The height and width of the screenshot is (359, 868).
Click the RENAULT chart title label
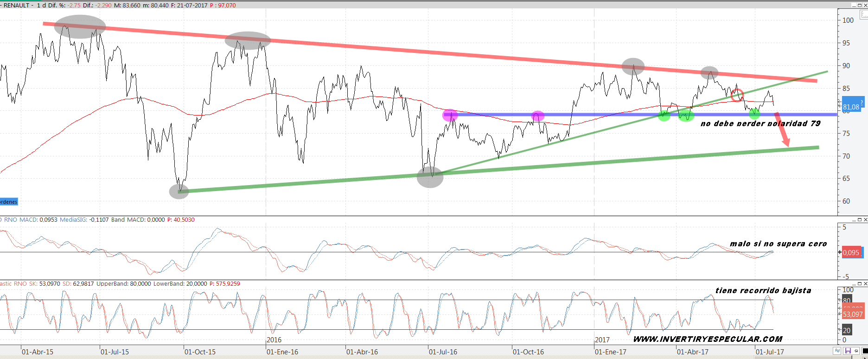click(16, 5)
